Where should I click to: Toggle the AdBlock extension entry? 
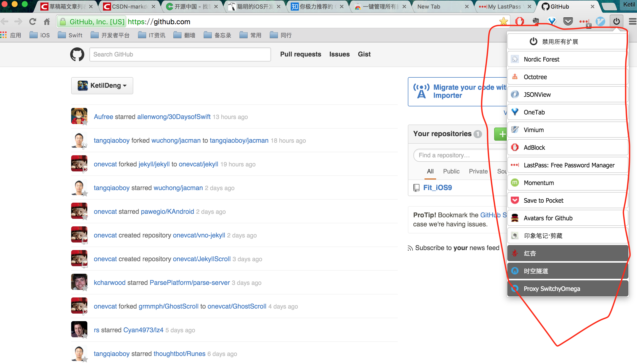tap(567, 147)
